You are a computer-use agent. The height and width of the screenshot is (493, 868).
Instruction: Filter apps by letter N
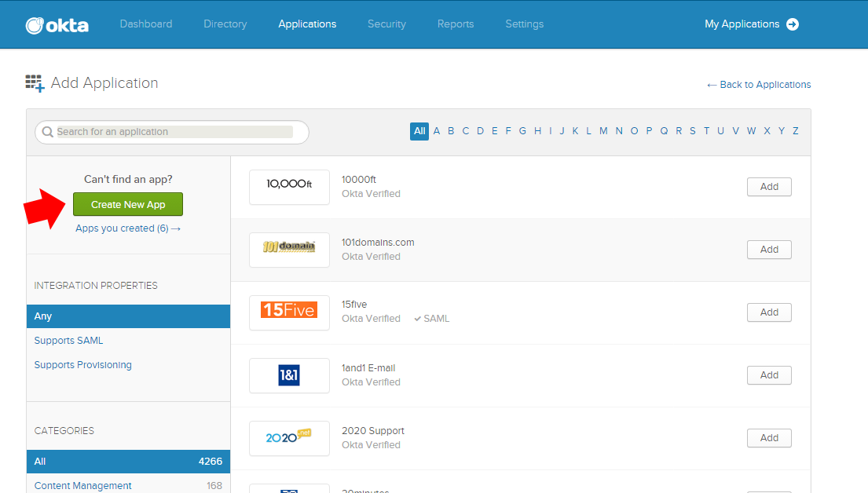click(x=619, y=131)
